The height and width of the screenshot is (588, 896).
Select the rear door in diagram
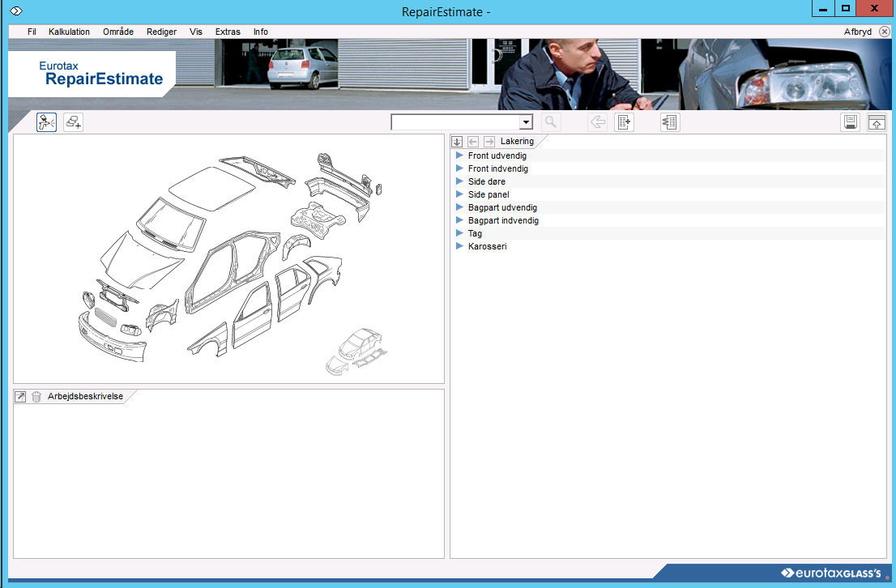tap(293, 292)
